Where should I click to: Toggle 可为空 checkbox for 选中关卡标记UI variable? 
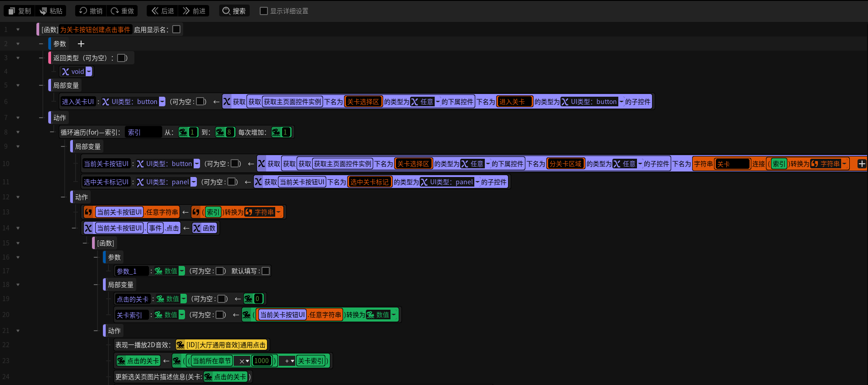click(231, 182)
